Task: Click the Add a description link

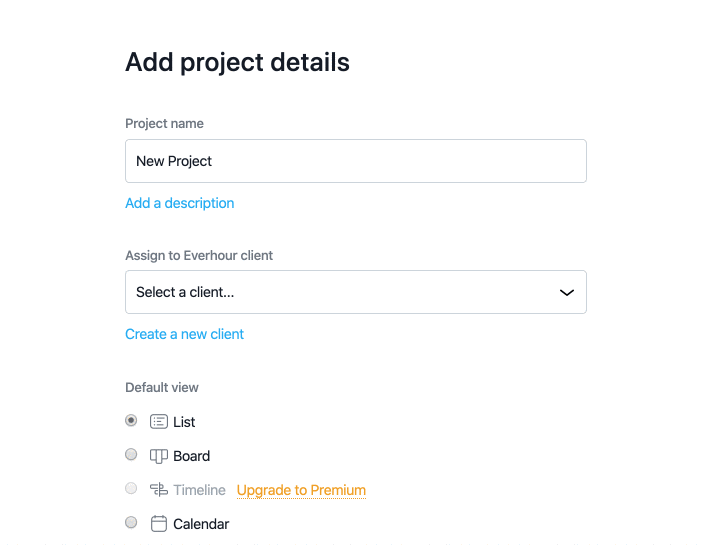Action: pos(179,203)
